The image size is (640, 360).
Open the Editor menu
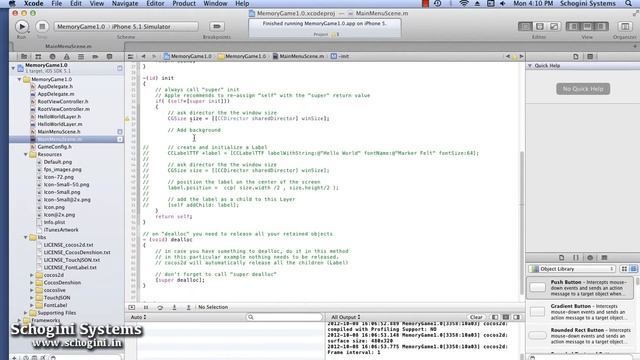(155, 4)
